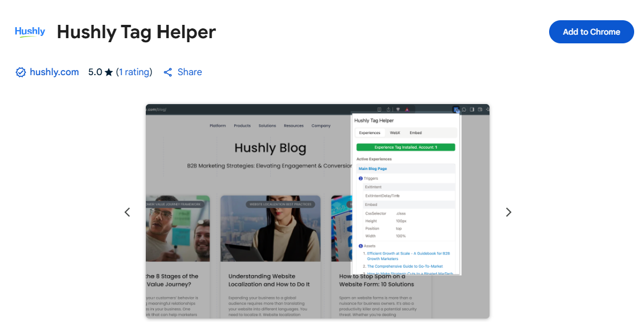Select the Embed tab in screenshot
Viewport: 644px width, 322px height.
[415, 133]
